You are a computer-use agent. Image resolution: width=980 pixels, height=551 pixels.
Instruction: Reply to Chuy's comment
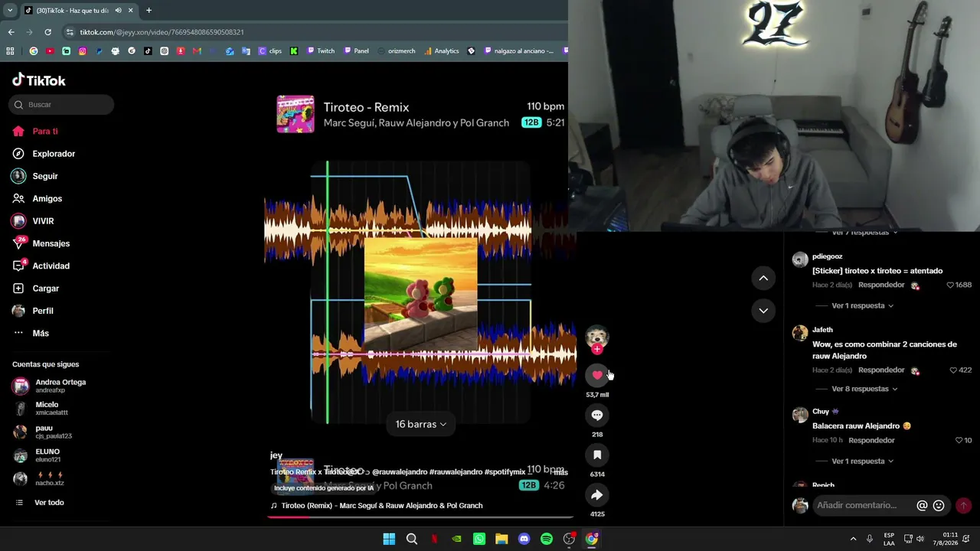point(871,440)
